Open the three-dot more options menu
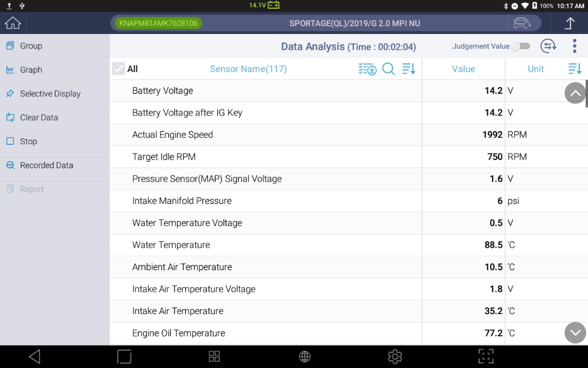Screen dimensions: 588x368 click(574, 46)
